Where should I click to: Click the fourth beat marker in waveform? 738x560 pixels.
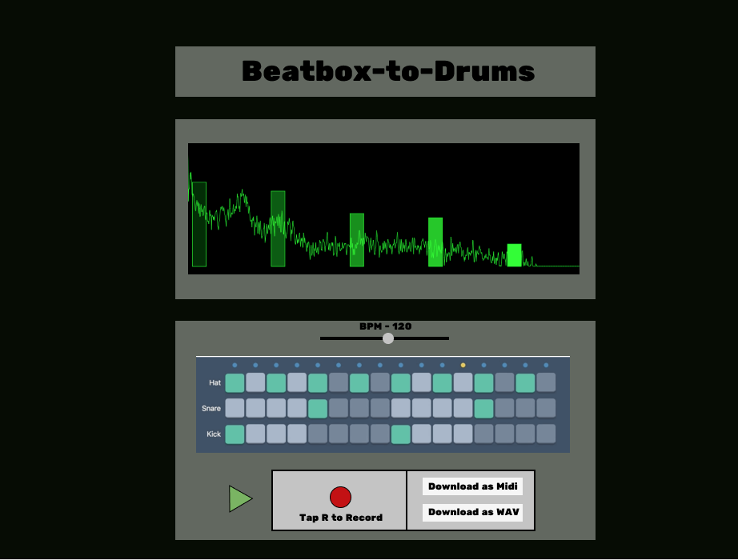(x=435, y=242)
